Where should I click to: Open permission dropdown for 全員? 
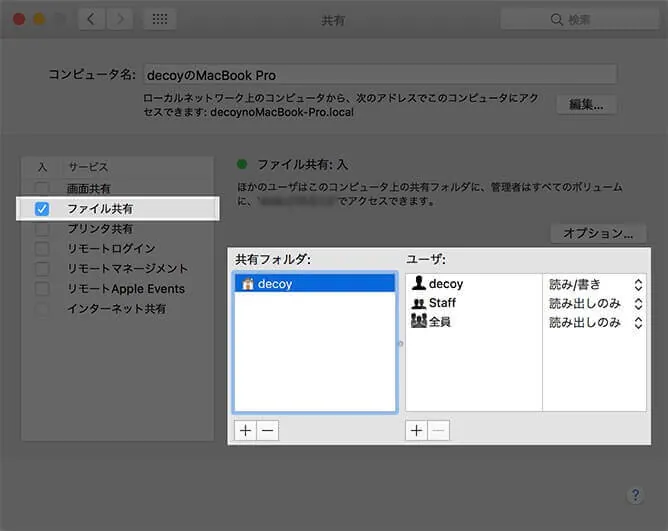(638, 323)
